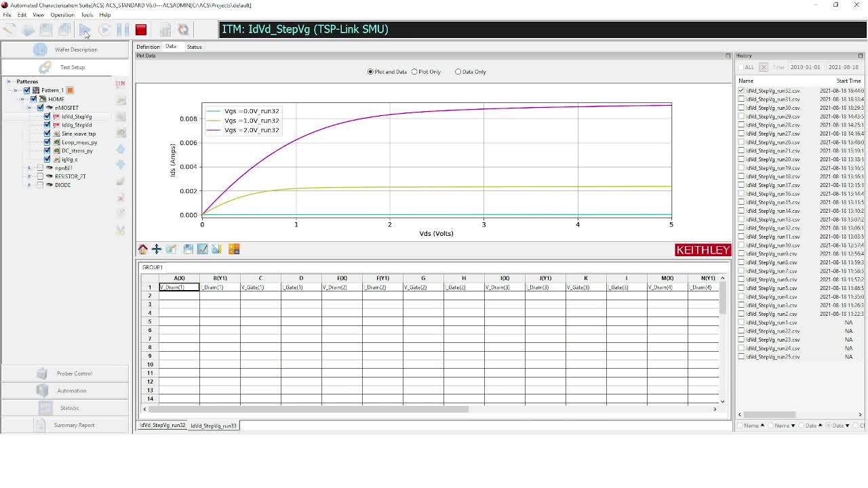Select the pan cross-arrows plot tool
The height and width of the screenshot is (488, 868).
tap(157, 249)
